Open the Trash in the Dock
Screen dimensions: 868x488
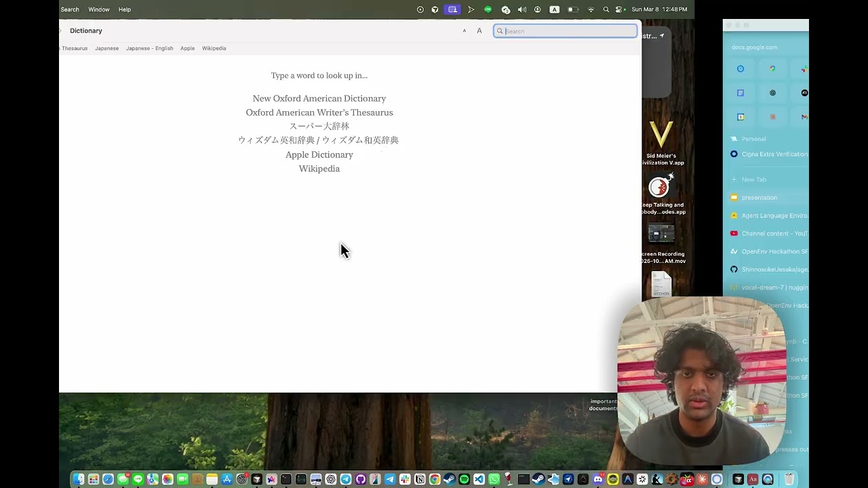[789, 479]
